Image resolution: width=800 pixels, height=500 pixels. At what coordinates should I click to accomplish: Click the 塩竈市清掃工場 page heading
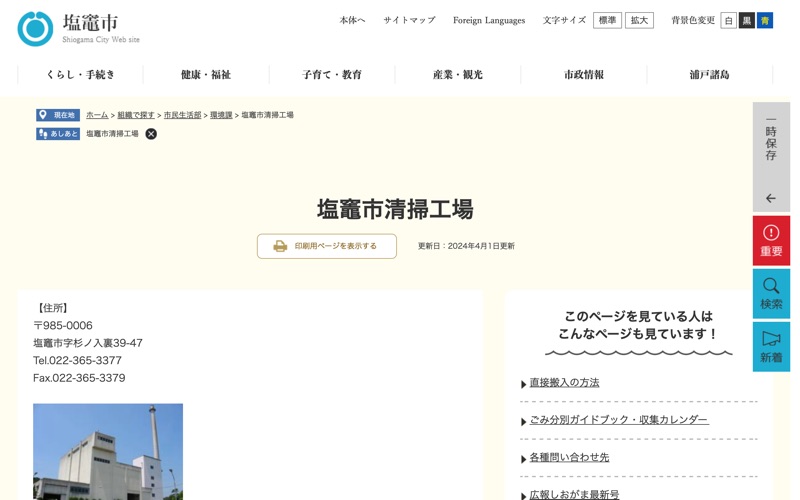click(395, 209)
